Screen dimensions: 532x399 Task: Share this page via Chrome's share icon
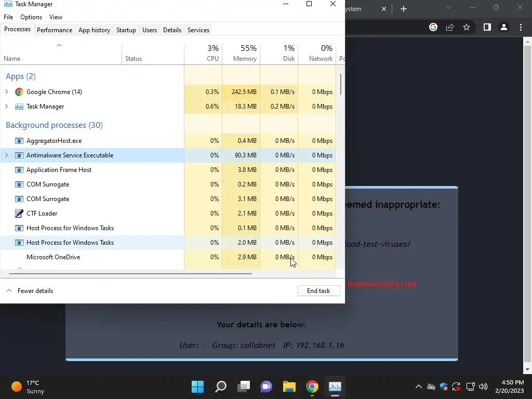(450, 27)
